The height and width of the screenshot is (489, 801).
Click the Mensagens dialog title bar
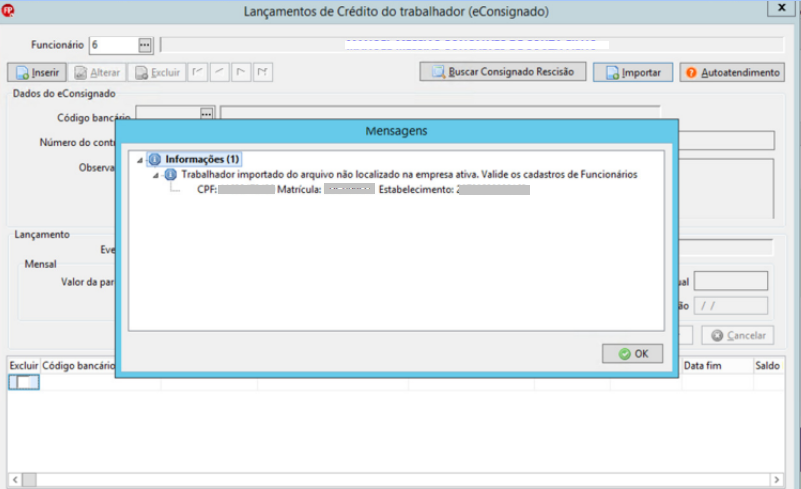click(397, 131)
